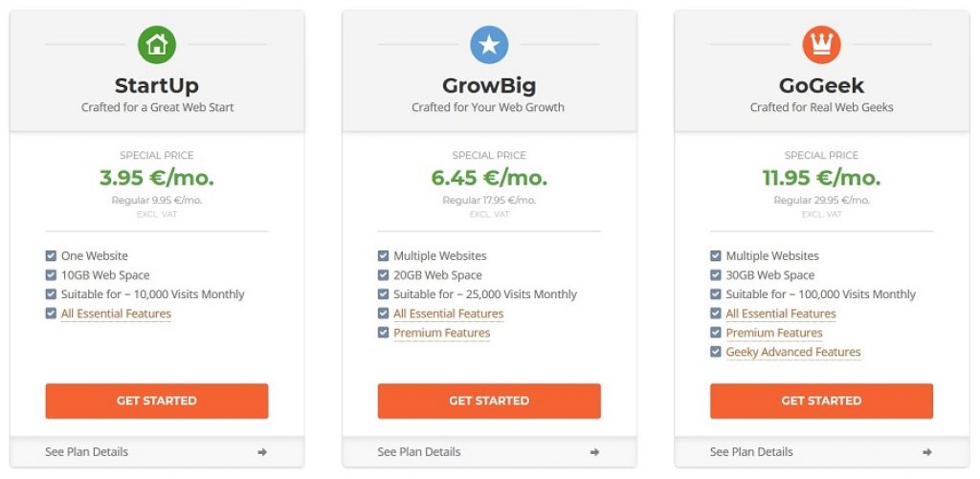Image resolution: width=980 pixels, height=479 pixels.
Task: Click the orange GoGeek crown icon
Action: [822, 44]
